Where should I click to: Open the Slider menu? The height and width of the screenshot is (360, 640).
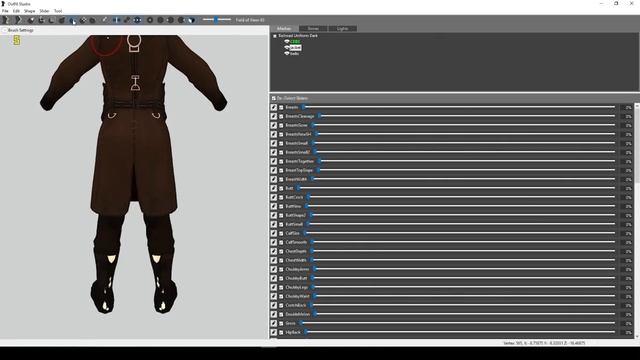coord(44,11)
